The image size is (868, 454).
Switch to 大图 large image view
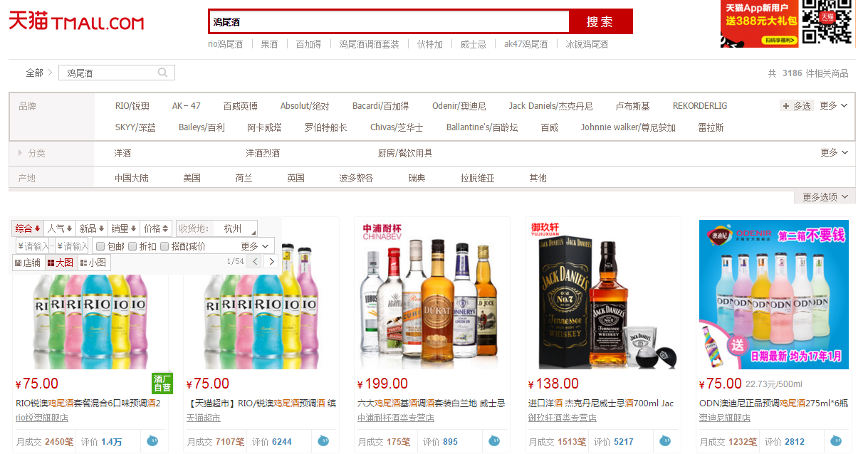pyautogui.click(x=60, y=263)
